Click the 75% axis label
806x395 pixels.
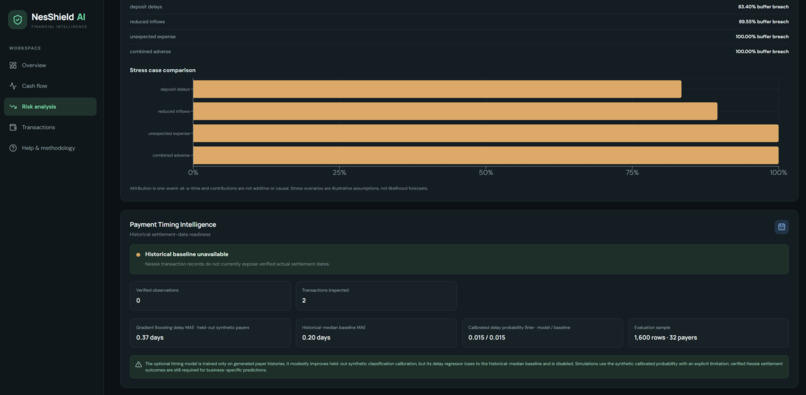coord(632,172)
